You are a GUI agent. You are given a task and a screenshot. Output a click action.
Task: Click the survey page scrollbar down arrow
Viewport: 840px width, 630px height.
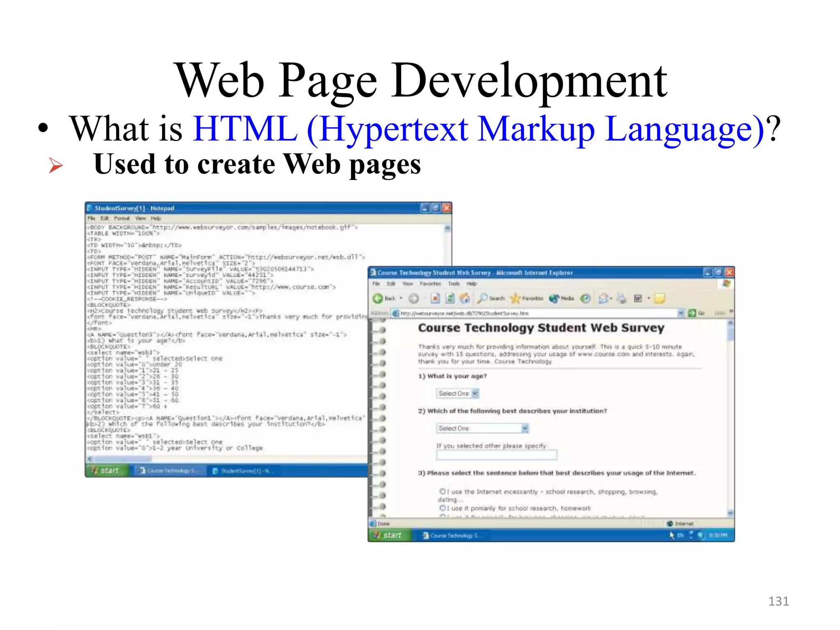pos(730,513)
